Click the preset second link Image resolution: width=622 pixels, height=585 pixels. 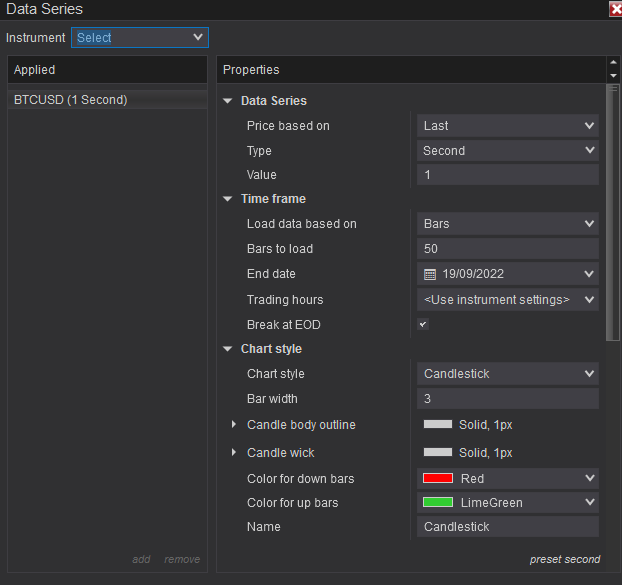click(x=564, y=559)
